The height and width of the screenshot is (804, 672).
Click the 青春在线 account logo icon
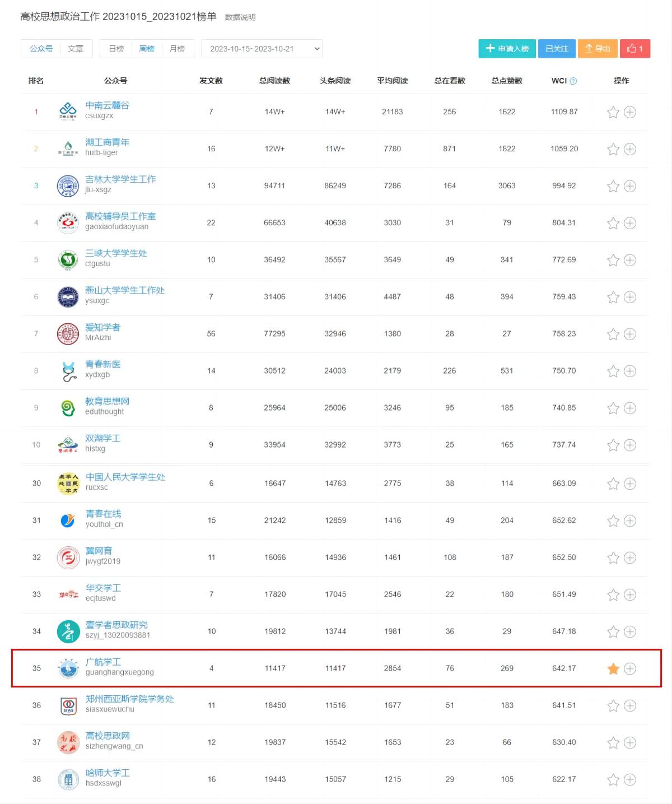(68, 520)
